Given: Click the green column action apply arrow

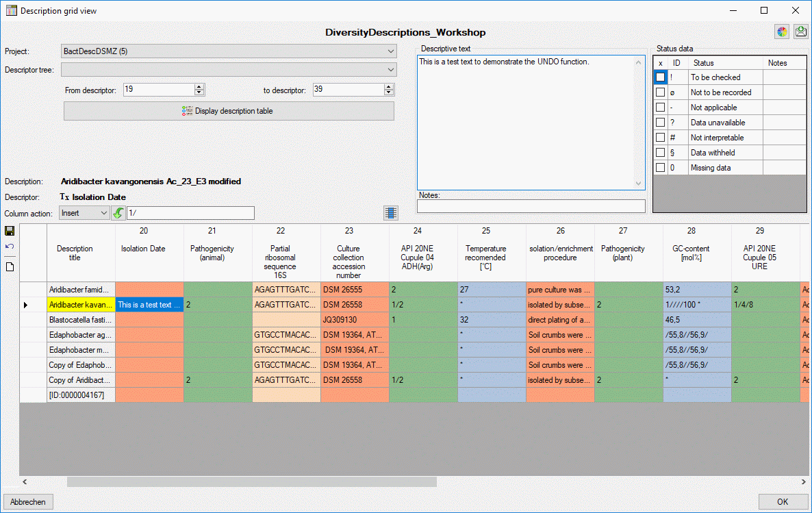Looking at the screenshot, I should [118, 213].
